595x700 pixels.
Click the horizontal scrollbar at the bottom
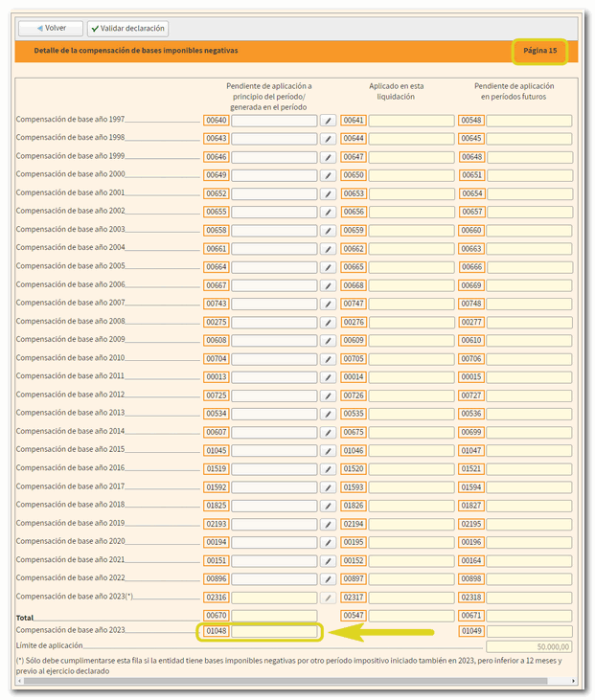click(287, 681)
